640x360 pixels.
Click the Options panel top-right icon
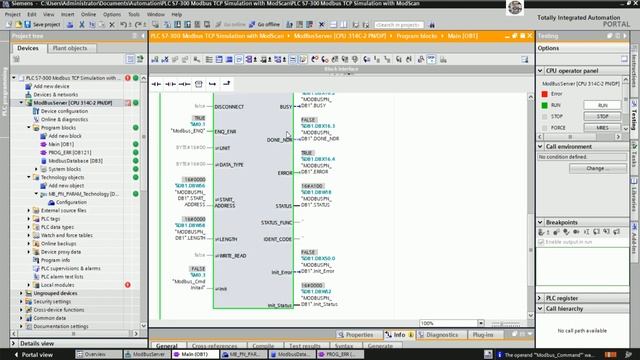[624, 59]
